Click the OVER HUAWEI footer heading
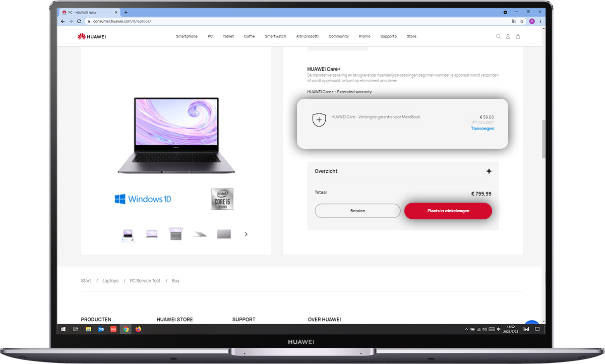Screen dimensions: 605x364 (x=324, y=320)
